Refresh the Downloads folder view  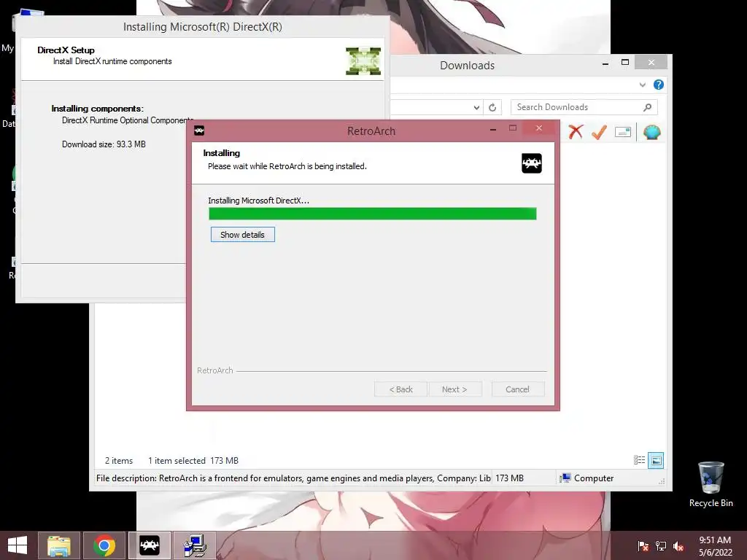492,108
